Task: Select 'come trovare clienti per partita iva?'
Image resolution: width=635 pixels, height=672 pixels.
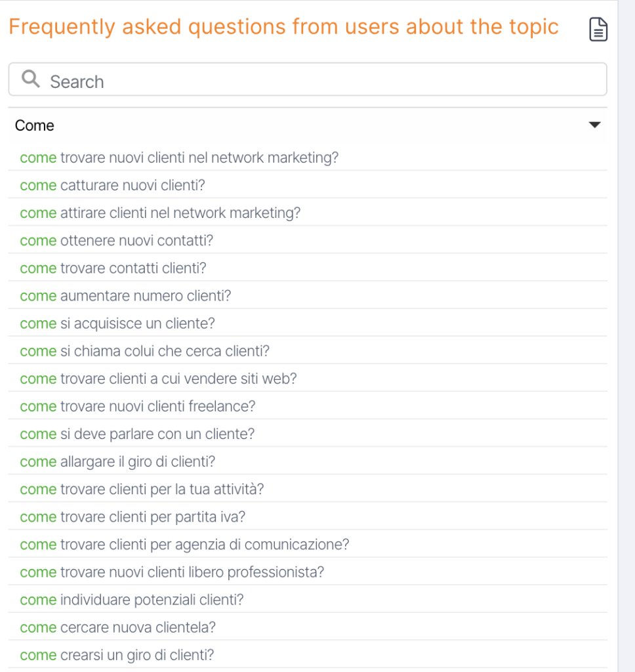Action: [133, 516]
